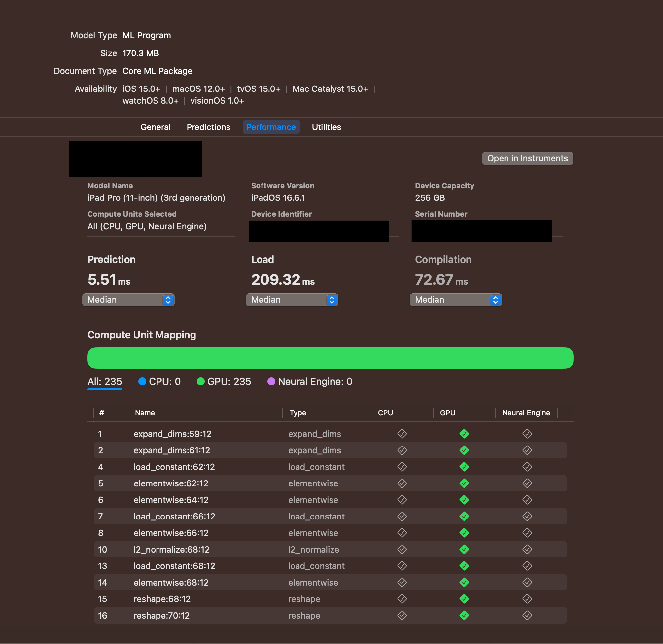Open the Compilation Median dropdown

[x=456, y=300]
